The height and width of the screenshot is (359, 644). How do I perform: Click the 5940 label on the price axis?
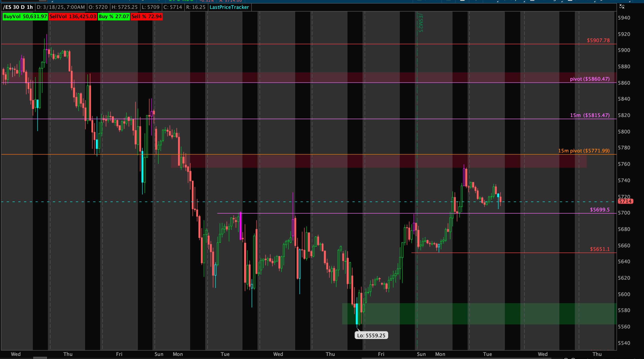pos(624,18)
